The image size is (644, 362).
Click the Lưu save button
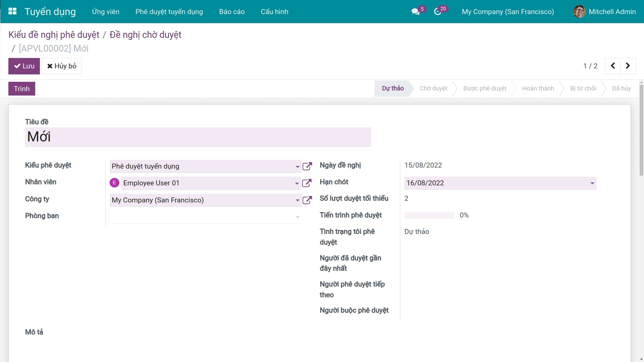(24, 66)
